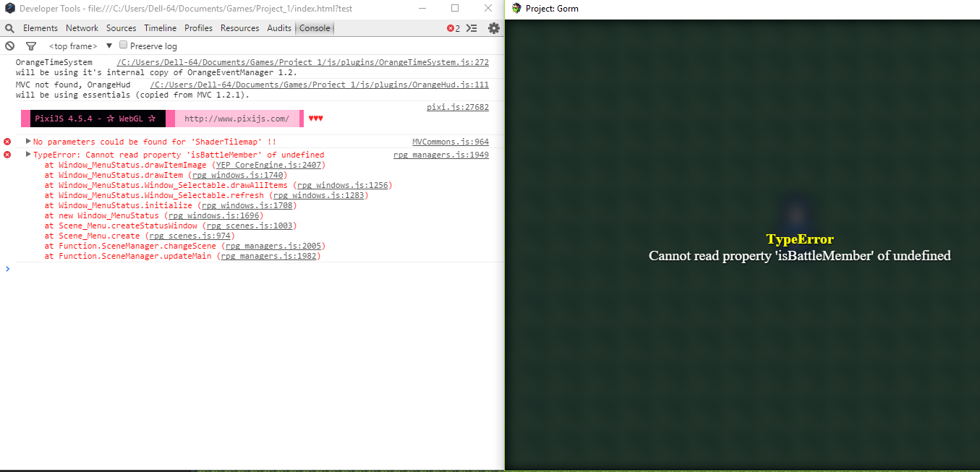This screenshot has width=980, height=472.
Task: Open the pixi.js:27682 source link
Action: (x=458, y=107)
